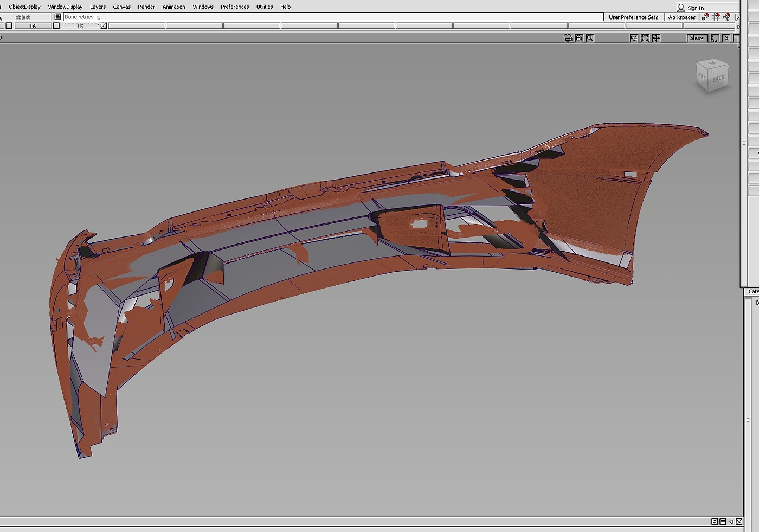Image resolution: width=759 pixels, height=532 pixels.
Task: Click the dolly circle icon in viewport header
Action: click(645, 38)
